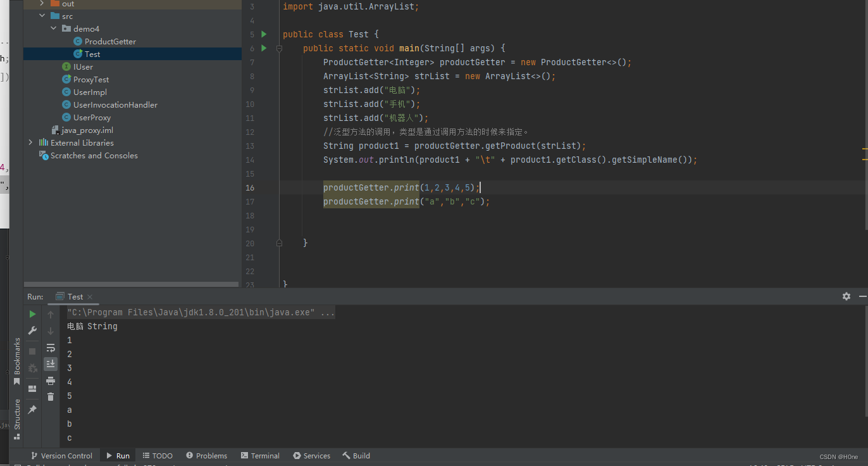Print console output with printer icon
The image size is (868, 466).
51,381
